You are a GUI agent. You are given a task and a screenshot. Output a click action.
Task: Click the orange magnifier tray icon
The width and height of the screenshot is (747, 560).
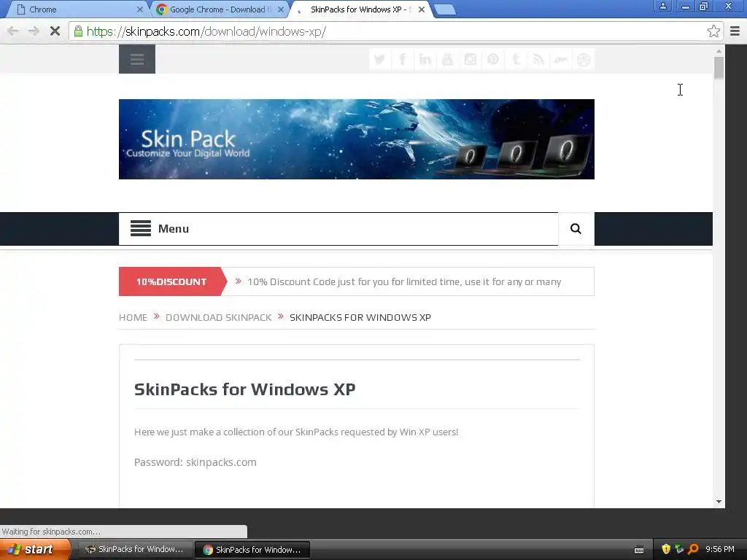693,549
